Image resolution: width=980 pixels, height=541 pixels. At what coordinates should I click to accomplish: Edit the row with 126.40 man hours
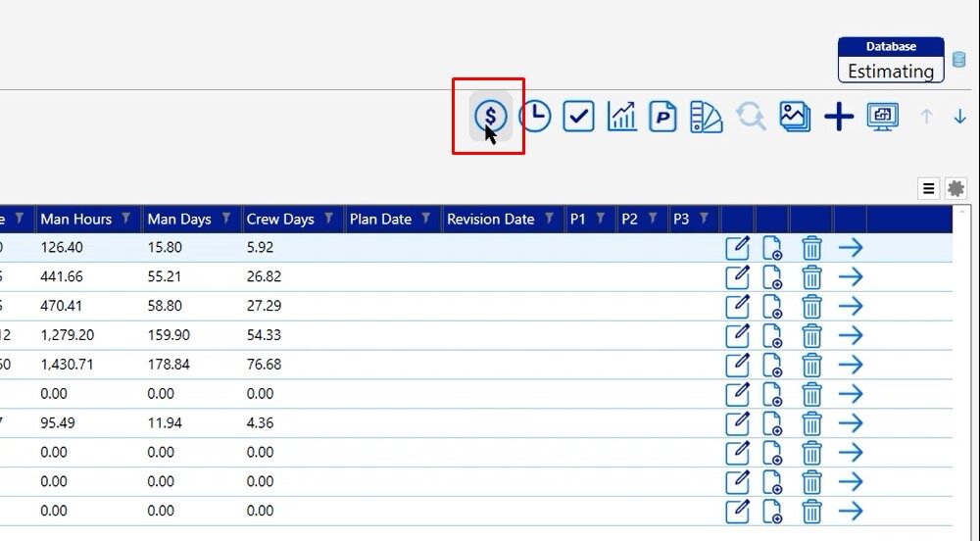click(737, 248)
